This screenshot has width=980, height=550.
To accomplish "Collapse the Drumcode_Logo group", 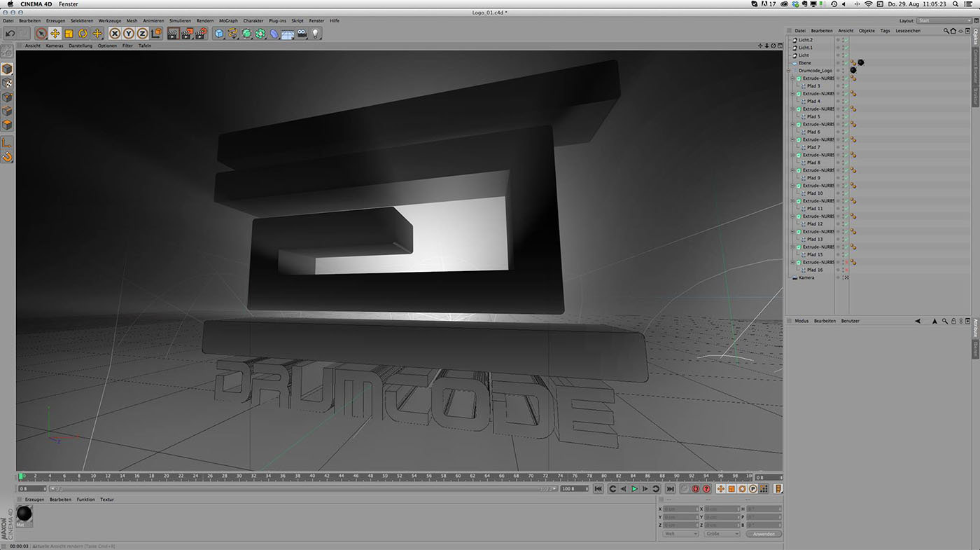I will point(789,71).
